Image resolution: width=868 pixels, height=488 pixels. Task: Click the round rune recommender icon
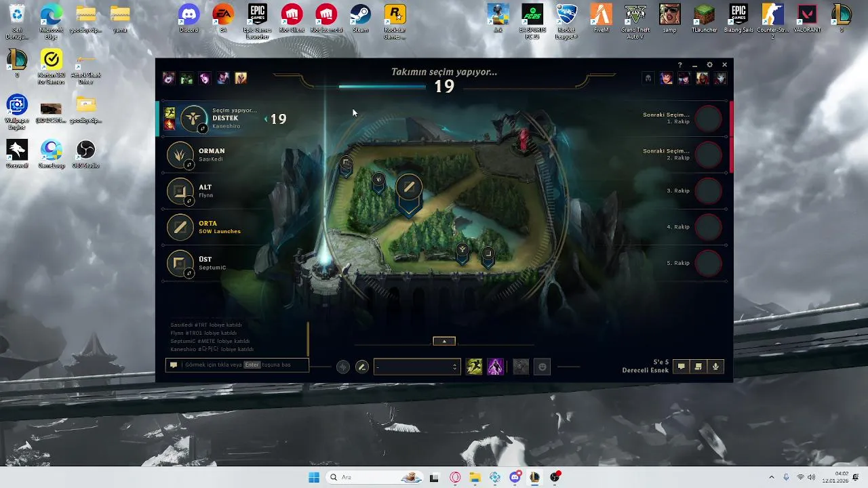click(343, 367)
